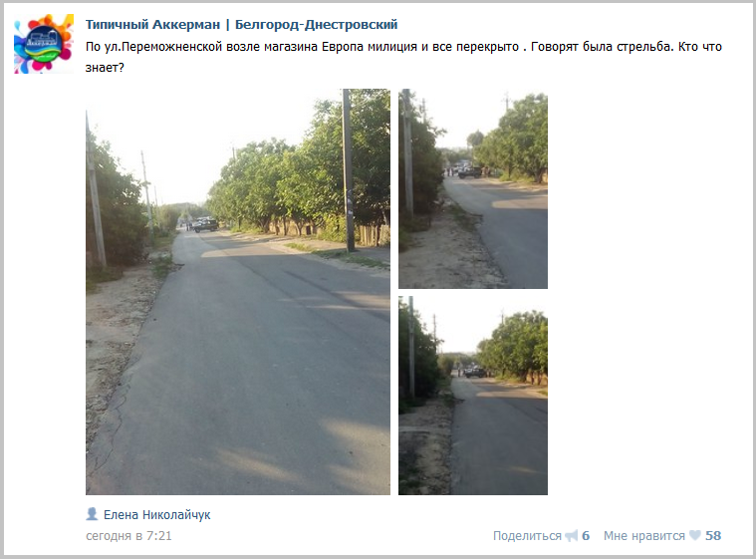Click the Белгород-Днестровский part of the title

317,25
